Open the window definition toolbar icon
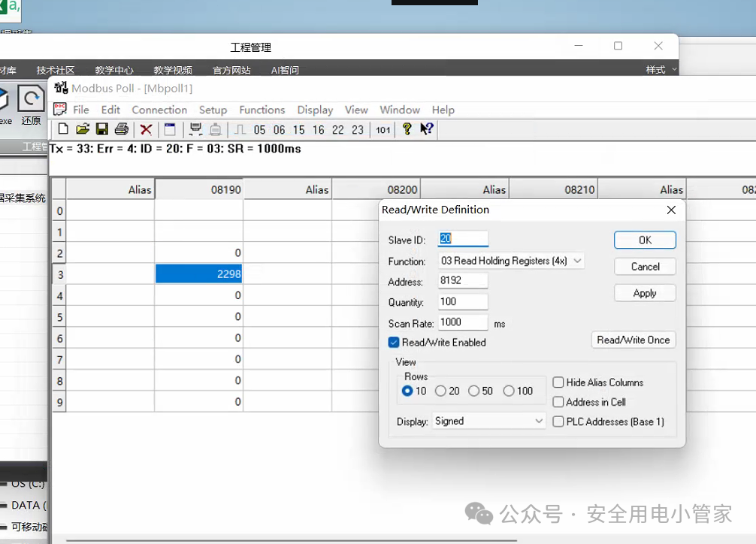Screen dimensions: 756x544 pos(170,129)
